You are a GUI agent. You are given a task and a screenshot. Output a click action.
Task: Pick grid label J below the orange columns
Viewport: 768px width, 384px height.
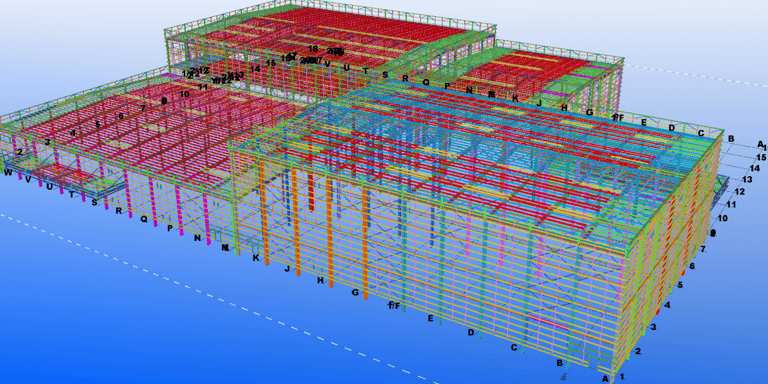tap(288, 269)
